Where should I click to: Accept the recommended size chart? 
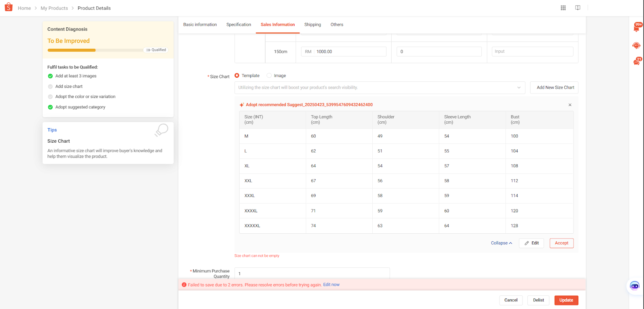tap(561, 243)
